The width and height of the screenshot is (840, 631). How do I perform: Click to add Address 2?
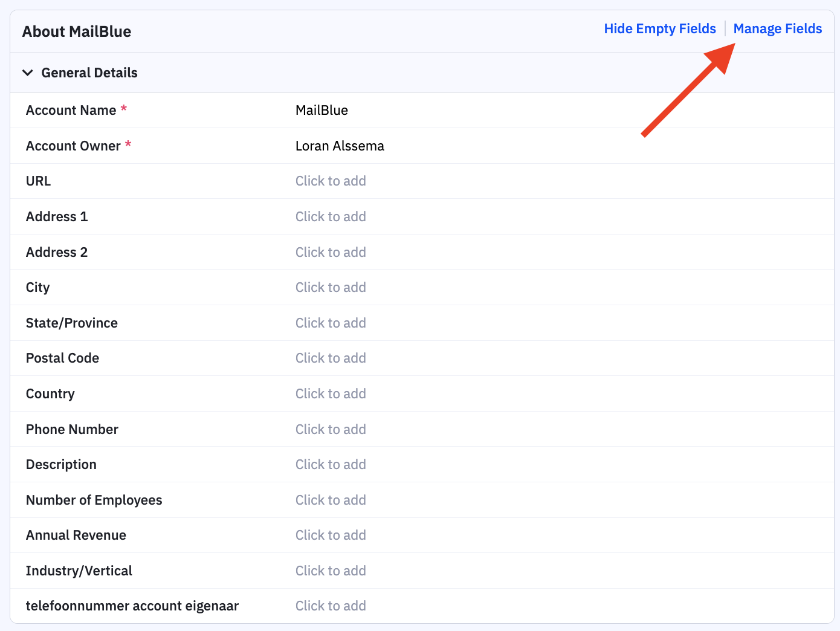[x=331, y=253]
